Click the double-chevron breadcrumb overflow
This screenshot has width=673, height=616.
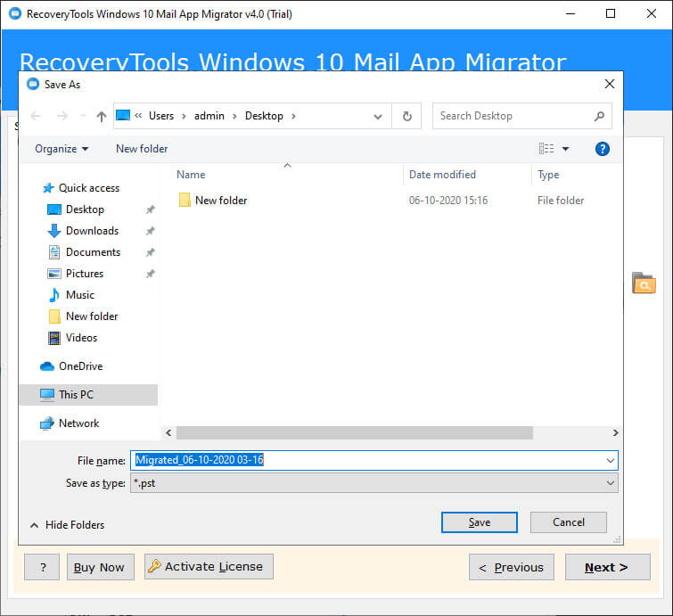point(138,116)
